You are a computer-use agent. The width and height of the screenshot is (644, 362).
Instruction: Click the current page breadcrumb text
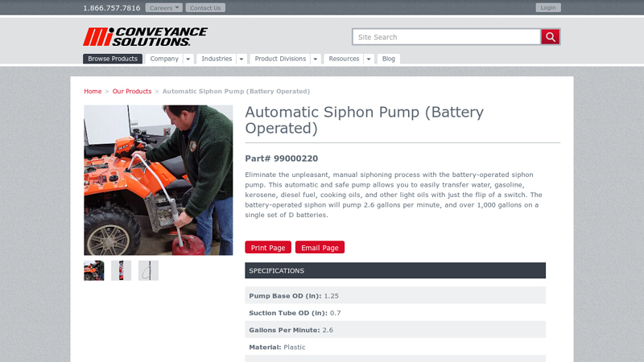click(x=236, y=91)
